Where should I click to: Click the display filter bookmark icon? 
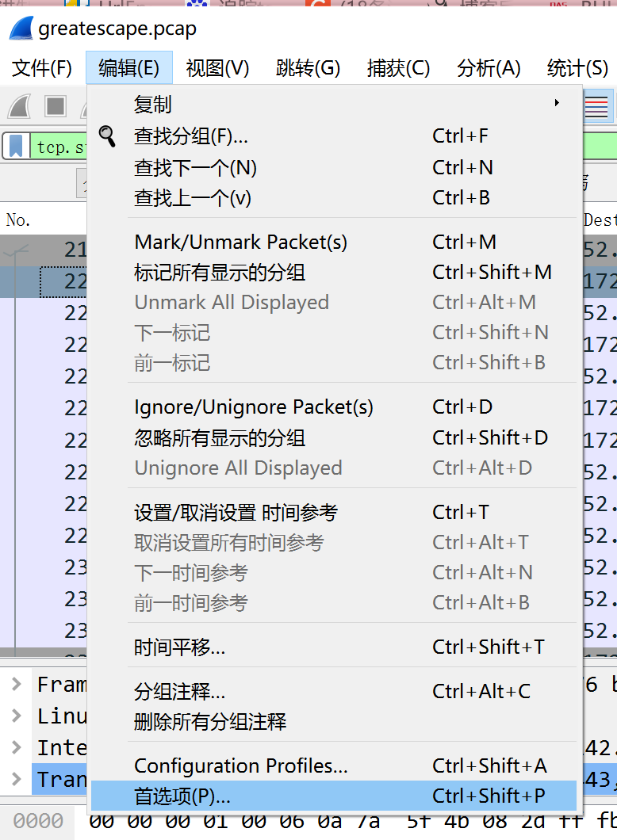point(16,146)
